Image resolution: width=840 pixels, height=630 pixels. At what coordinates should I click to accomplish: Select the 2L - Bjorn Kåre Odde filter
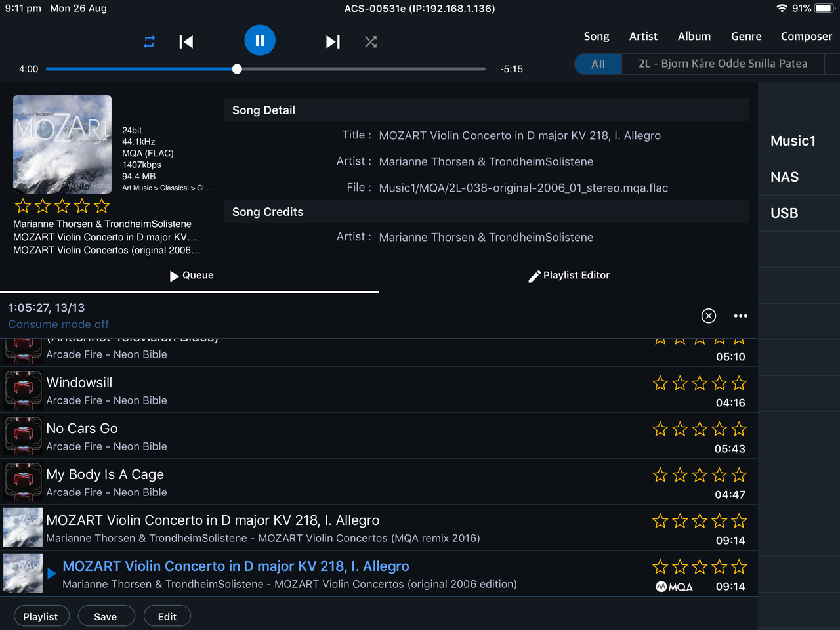pyautogui.click(x=723, y=64)
